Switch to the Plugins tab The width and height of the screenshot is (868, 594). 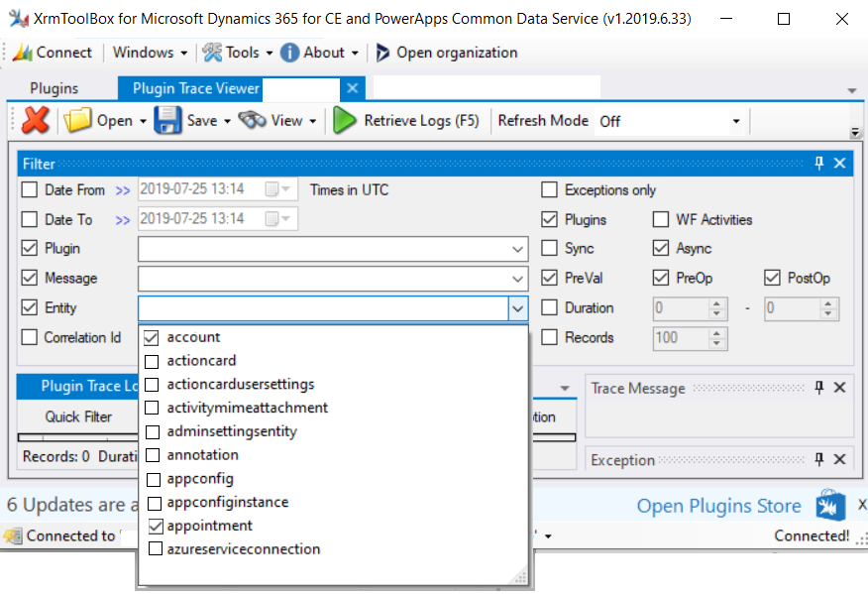point(54,88)
